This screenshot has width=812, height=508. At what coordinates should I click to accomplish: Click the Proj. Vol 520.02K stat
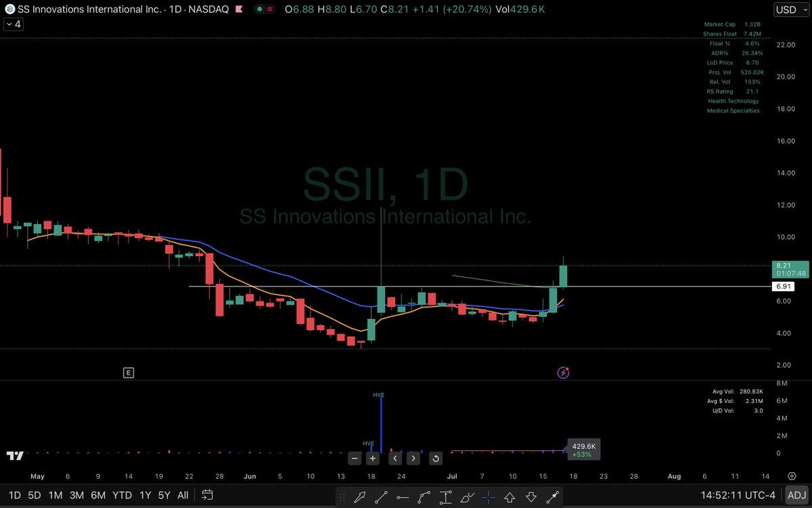tap(736, 72)
